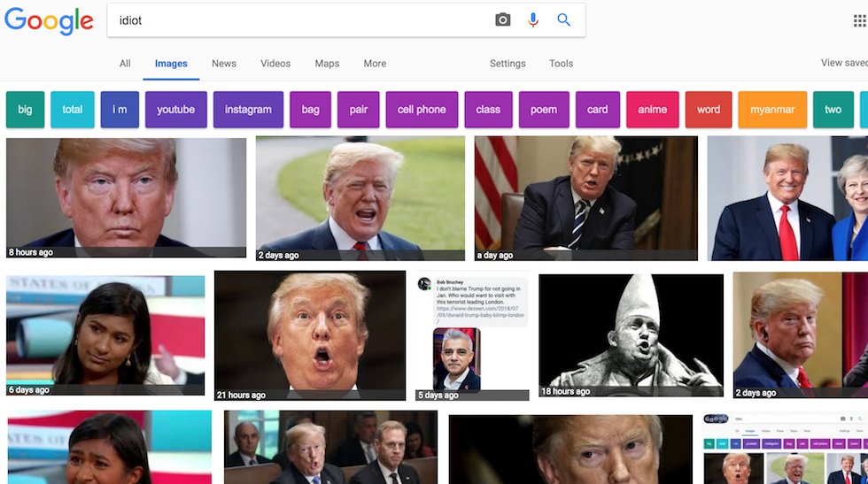Filter by the "big" chip

pyautogui.click(x=25, y=110)
